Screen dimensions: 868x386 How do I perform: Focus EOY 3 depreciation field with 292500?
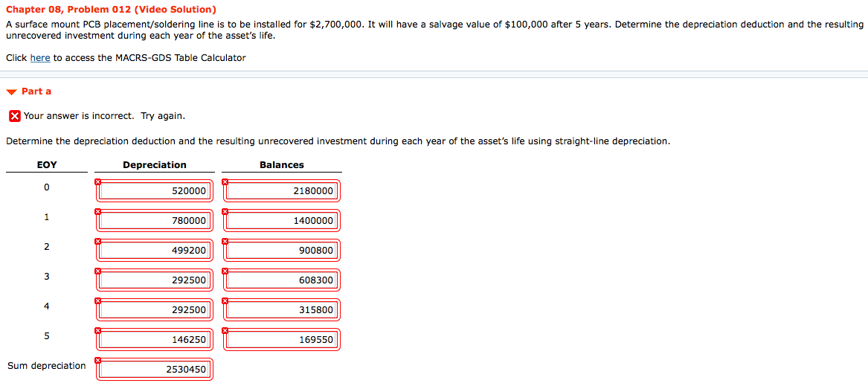click(155, 280)
